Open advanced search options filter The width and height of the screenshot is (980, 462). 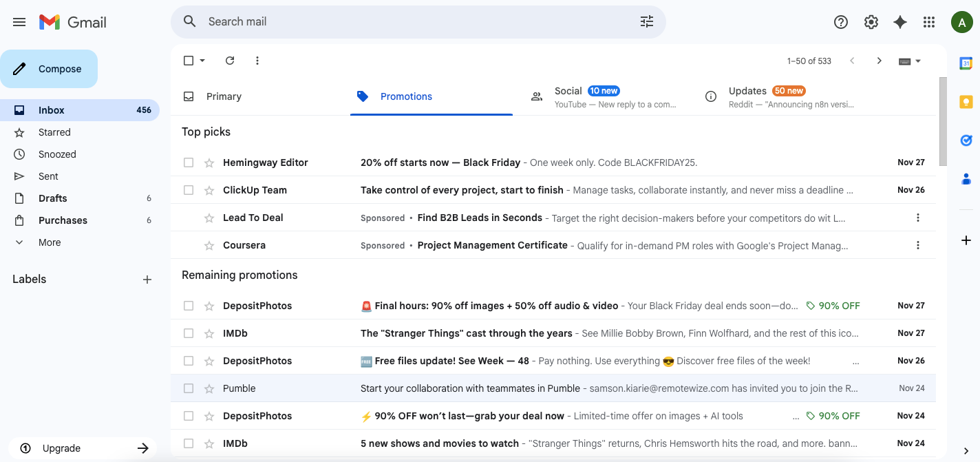(646, 21)
